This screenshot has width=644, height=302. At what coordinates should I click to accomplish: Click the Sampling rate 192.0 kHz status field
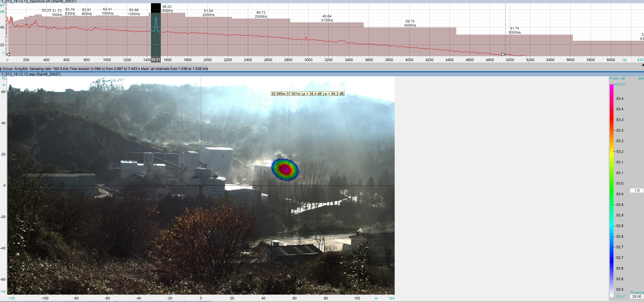pyautogui.click(x=49, y=69)
